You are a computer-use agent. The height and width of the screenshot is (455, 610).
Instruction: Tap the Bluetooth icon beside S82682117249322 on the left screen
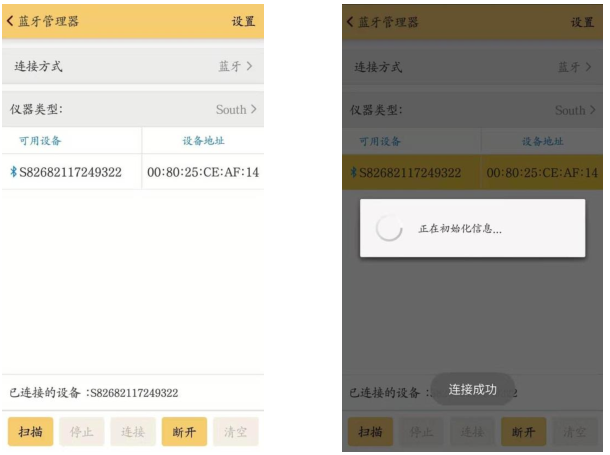tap(13, 172)
